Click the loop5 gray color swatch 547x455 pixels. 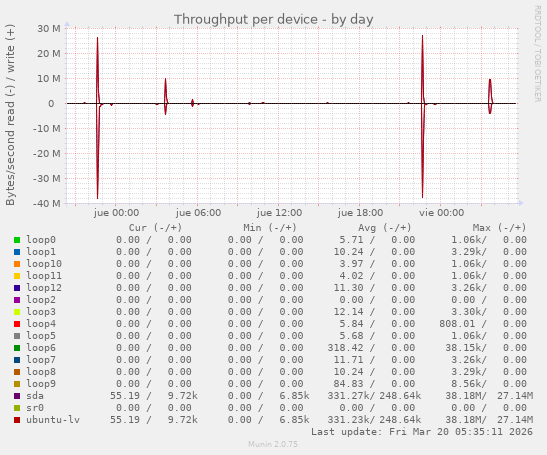pyautogui.click(x=17, y=336)
